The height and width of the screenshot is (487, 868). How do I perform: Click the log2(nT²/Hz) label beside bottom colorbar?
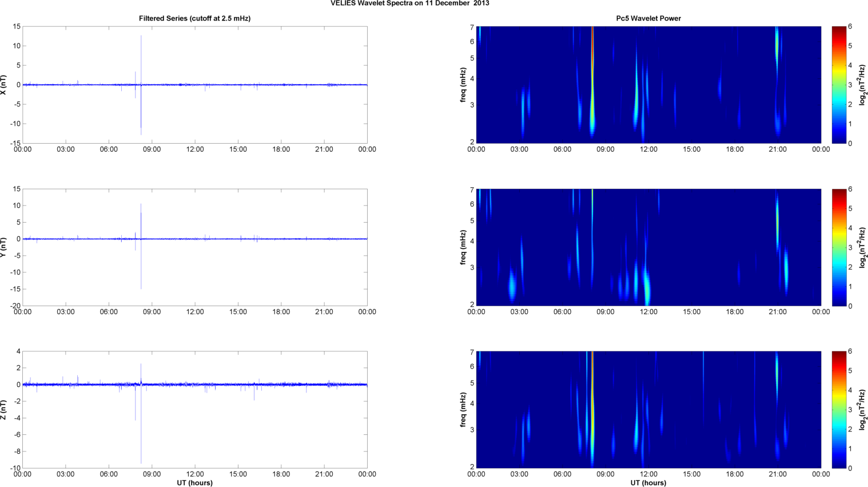tap(864, 410)
